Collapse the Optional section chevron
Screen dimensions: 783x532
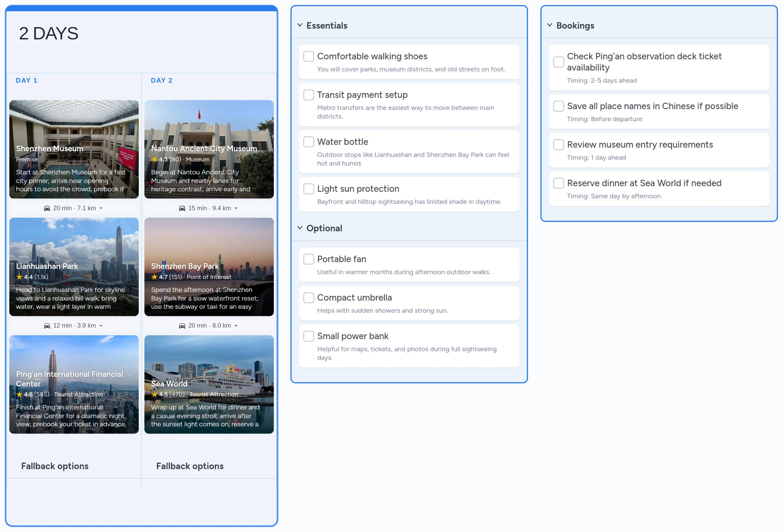click(300, 228)
